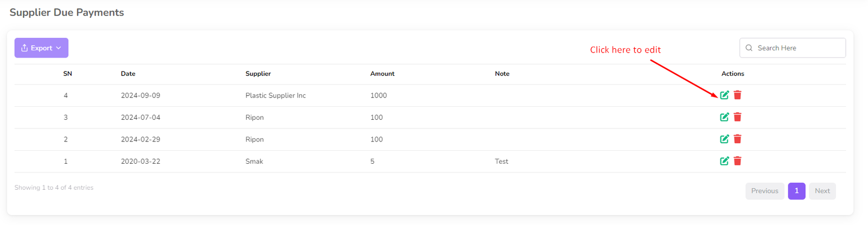Go to the Next page

tap(822, 191)
